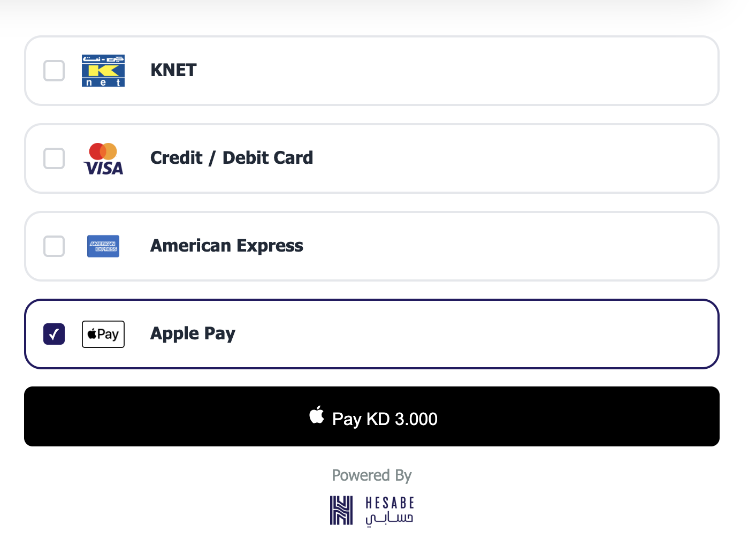Click the Apple logo on the pay button
Viewport: 756px width, 539px height.
pos(317,415)
